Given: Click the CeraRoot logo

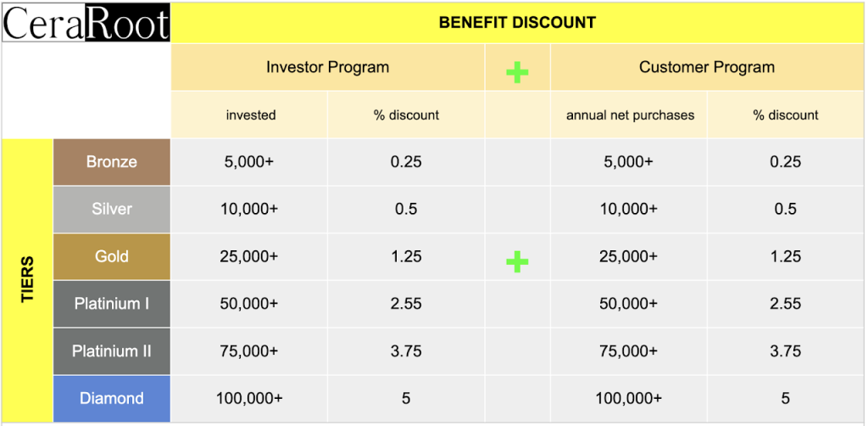Looking at the screenshot, I should pyautogui.click(x=86, y=23).
